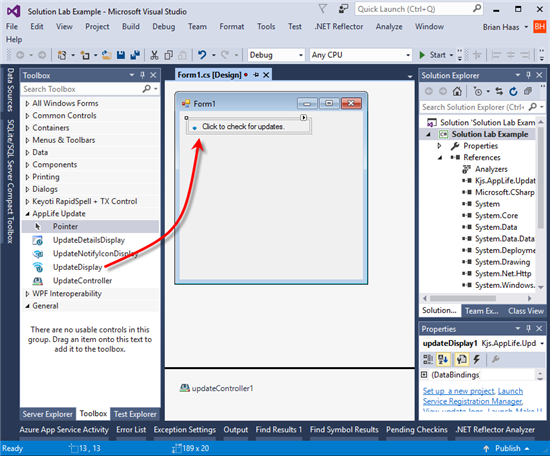The height and width of the screenshot is (456, 550).
Task: Click Solution Explorer horizontal scrollbar
Action: pyautogui.click(x=463, y=299)
